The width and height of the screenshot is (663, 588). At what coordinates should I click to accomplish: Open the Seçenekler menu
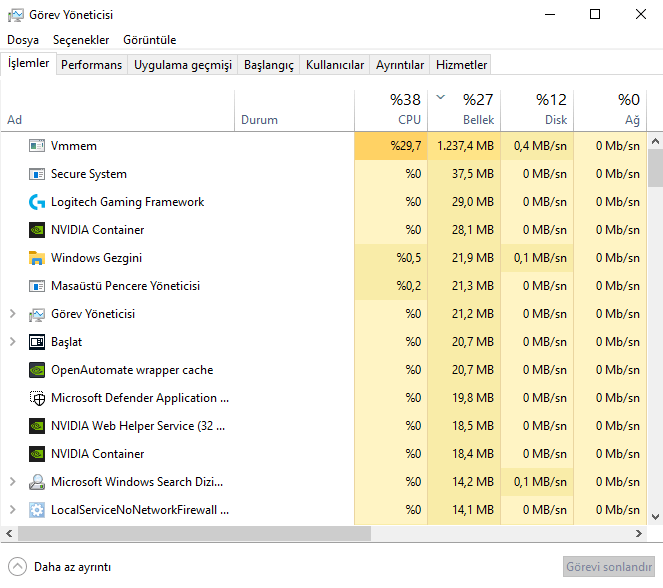pyautogui.click(x=81, y=40)
